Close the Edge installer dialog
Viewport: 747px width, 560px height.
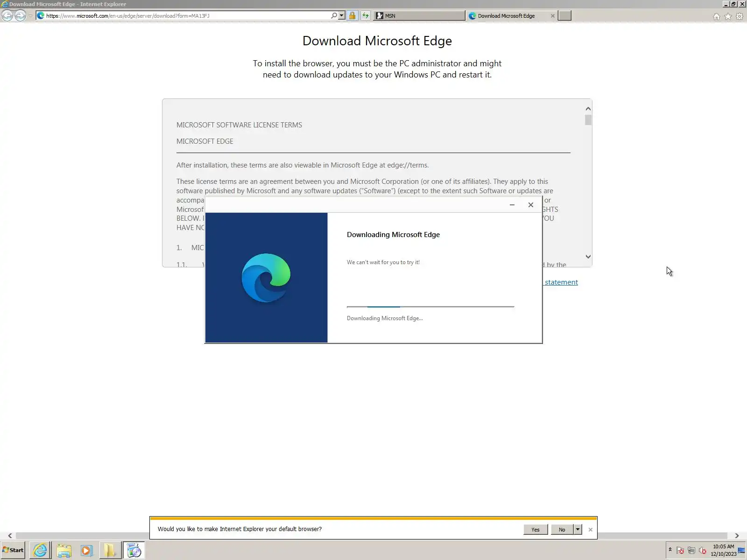531,204
